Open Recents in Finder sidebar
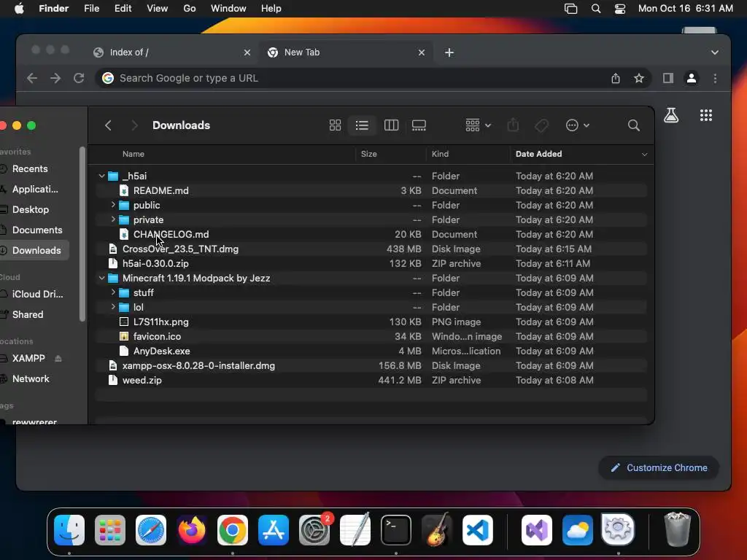The height and width of the screenshot is (560, 747). coord(29,168)
